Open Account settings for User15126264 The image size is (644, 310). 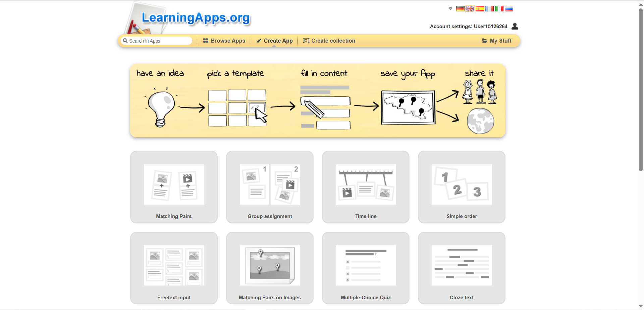click(x=469, y=27)
